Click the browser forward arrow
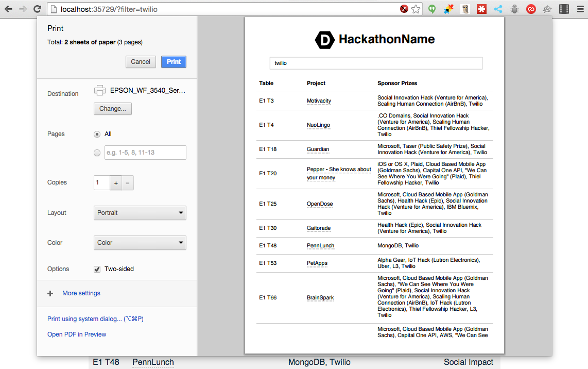 tap(23, 9)
